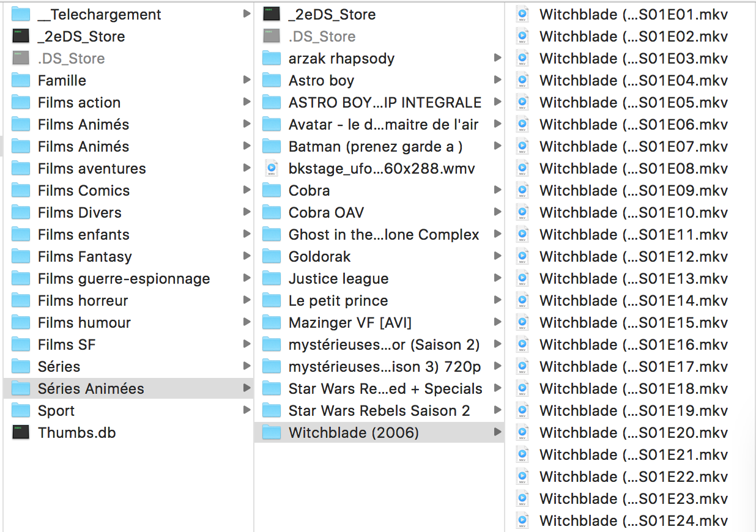Expand the mystérieuses...or (Saison 2) arrow
Viewport: 756px width, 532px height.
point(497,344)
